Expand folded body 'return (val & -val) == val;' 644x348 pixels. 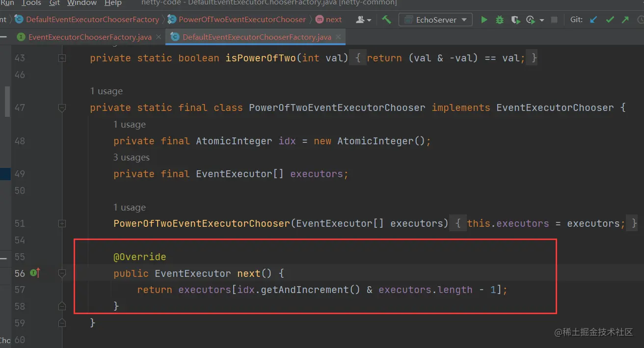point(446,58)
